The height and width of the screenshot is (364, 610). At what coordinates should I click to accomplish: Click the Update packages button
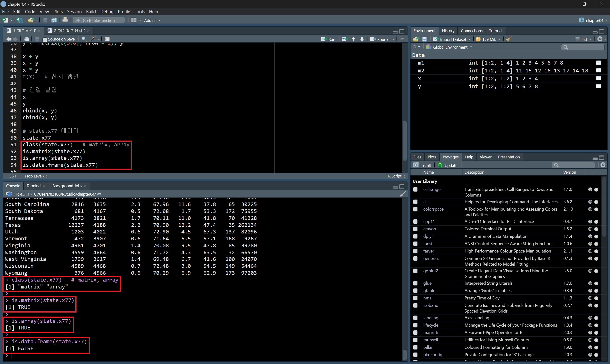[448, 165]
